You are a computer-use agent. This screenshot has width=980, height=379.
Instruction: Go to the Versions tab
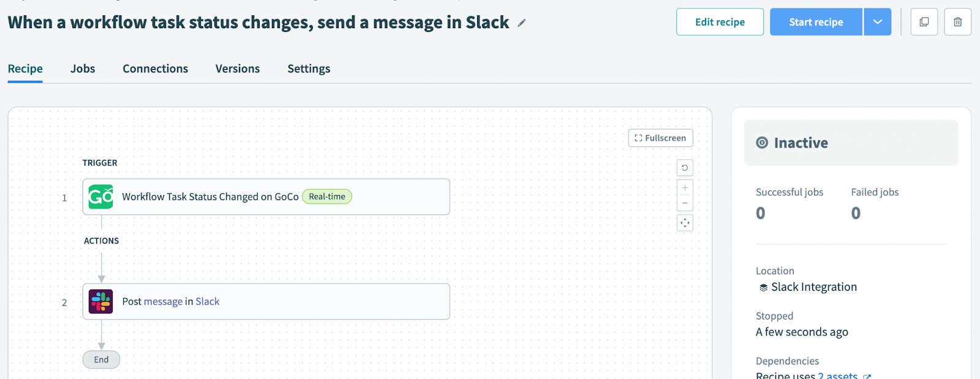coord(238,69)
